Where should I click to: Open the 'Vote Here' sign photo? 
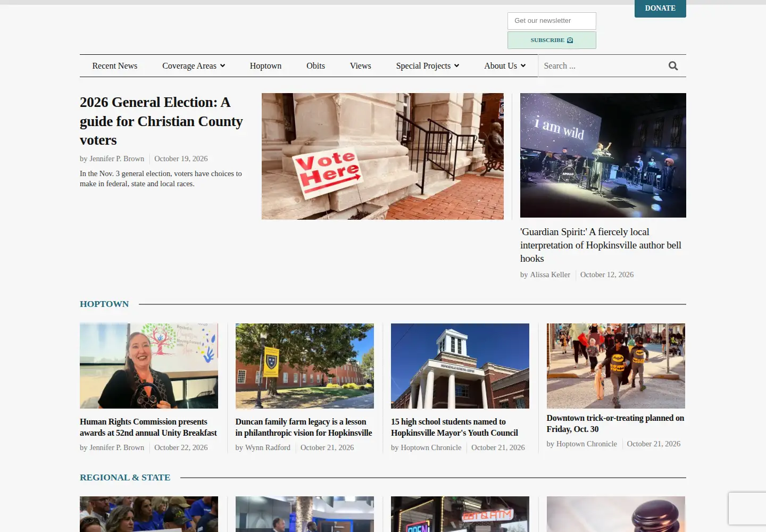coord(382,156)
